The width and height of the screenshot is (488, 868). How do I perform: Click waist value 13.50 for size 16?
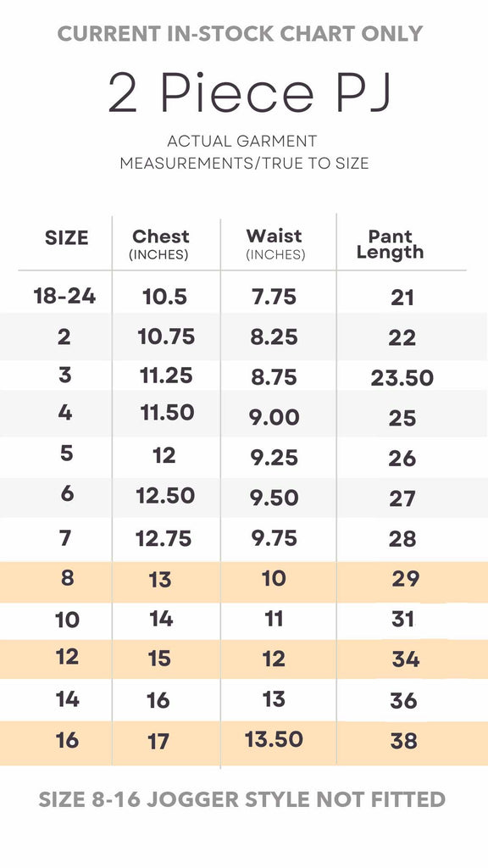click(274, 739)
